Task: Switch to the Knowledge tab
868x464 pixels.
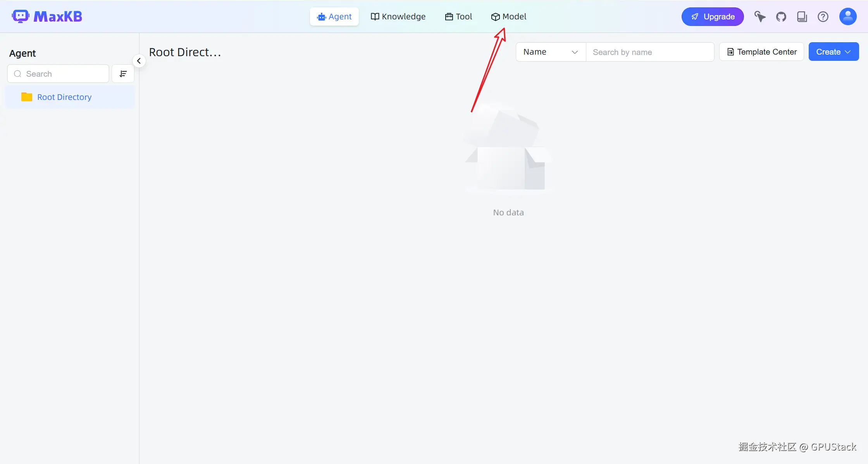Action: pyautogui.click(x=398, y=17)
